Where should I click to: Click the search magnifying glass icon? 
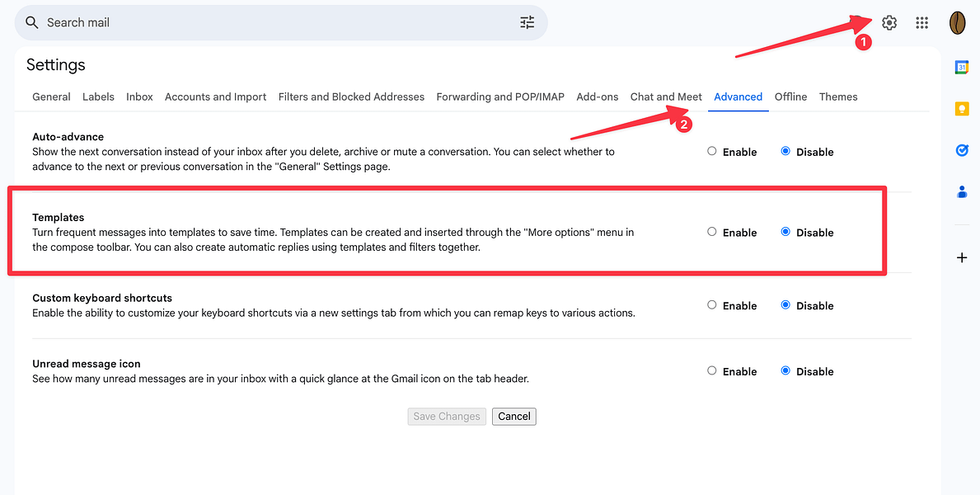click(31, 22)
